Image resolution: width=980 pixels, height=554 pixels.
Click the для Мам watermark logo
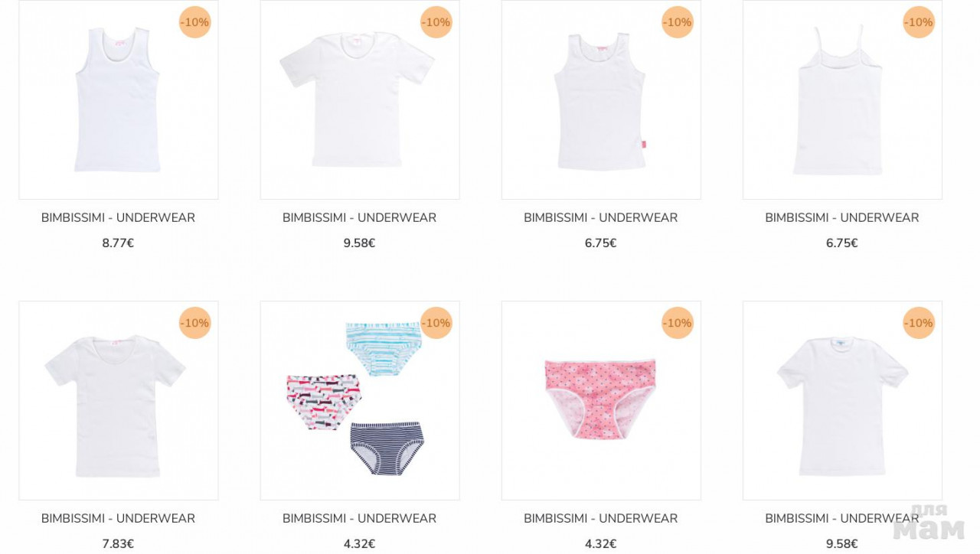tap(929, 523)
